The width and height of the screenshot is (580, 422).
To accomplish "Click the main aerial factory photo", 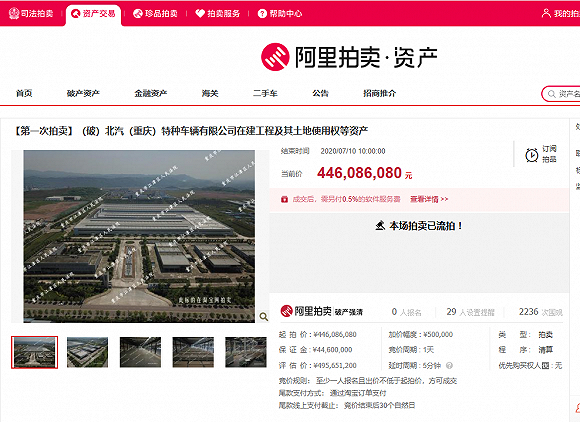I will 139,236.
